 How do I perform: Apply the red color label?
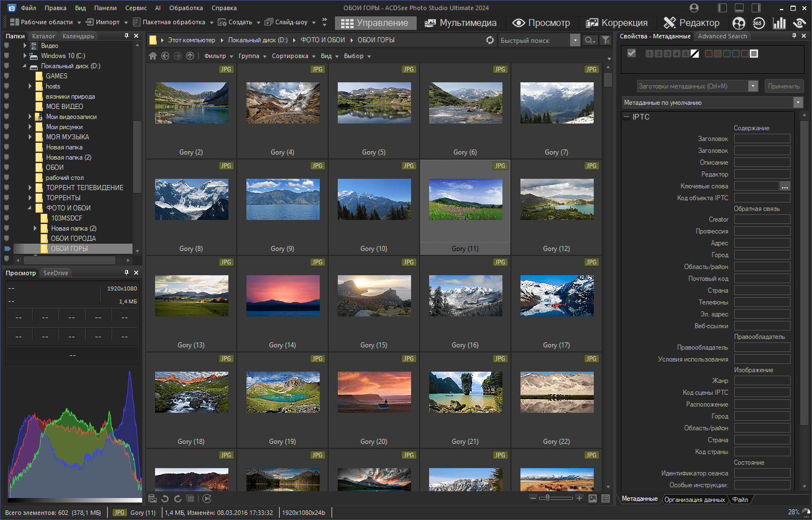click(709, 54)
